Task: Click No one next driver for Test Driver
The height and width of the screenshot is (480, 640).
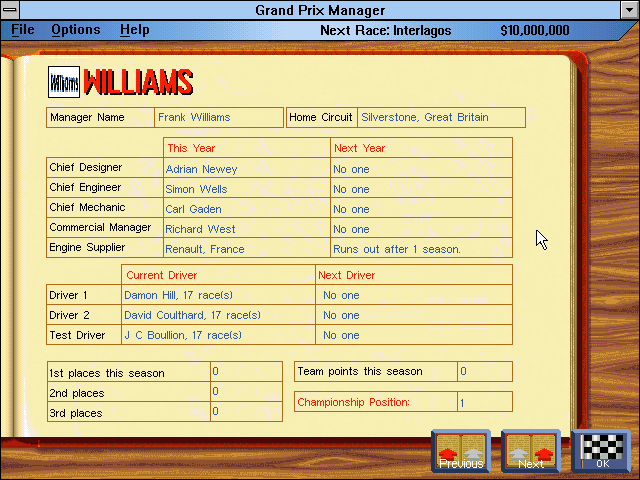Action: click(x=341, y=335)
